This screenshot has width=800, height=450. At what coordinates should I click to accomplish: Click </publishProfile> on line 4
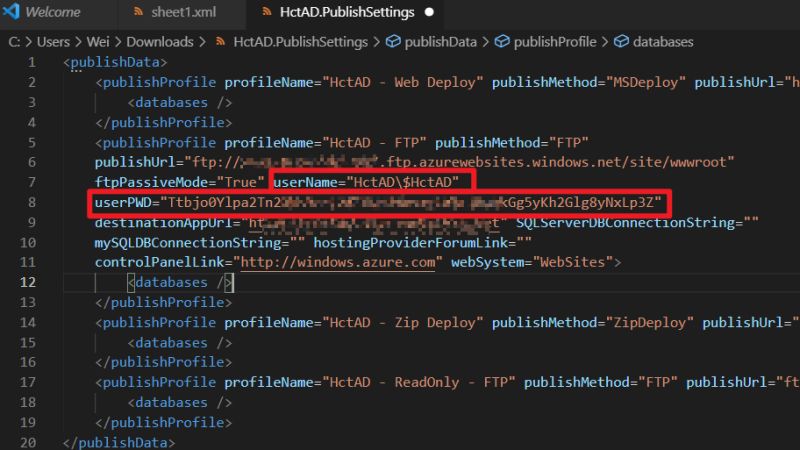(163, 122)
